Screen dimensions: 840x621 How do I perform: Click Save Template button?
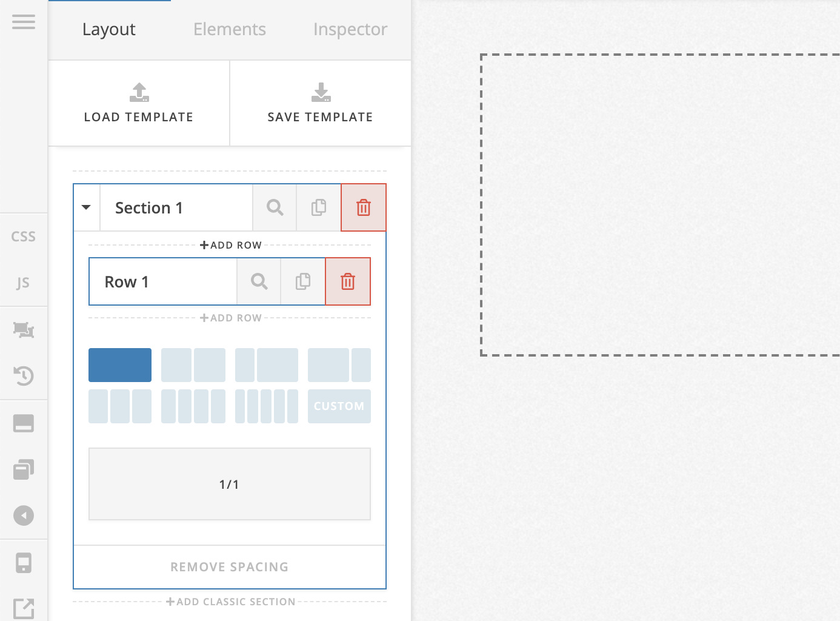[321, 103]
